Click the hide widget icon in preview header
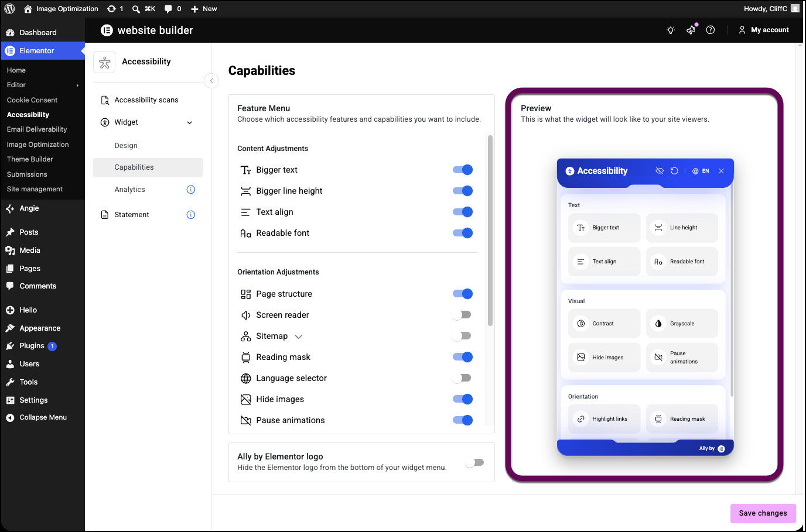 660,171
